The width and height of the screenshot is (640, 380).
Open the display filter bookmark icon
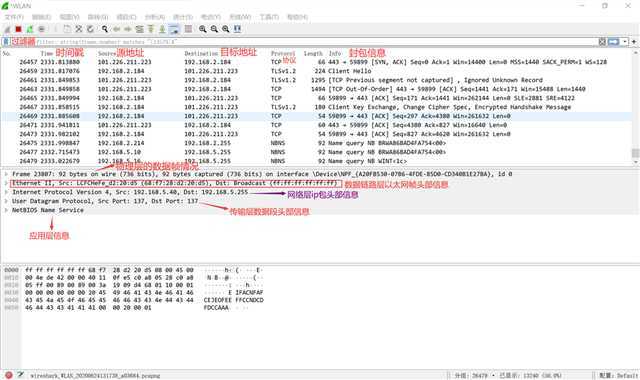click(x=6, y=42)
